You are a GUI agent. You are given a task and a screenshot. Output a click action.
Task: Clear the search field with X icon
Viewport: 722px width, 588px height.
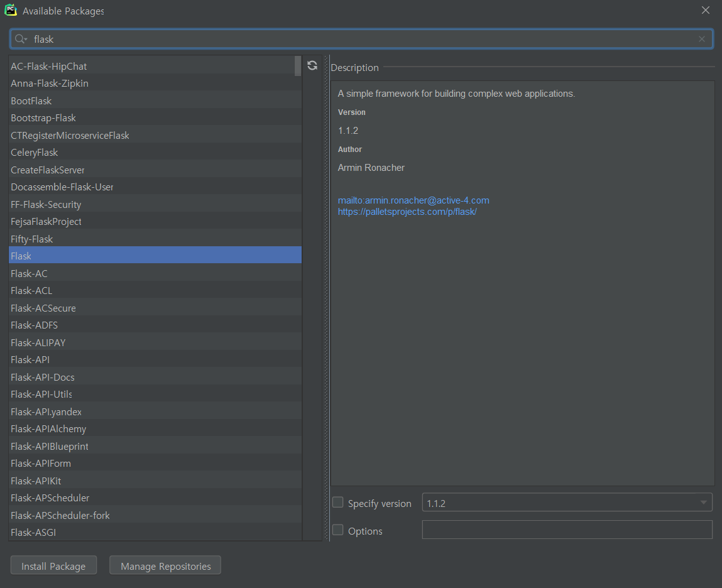coord(702,39)
